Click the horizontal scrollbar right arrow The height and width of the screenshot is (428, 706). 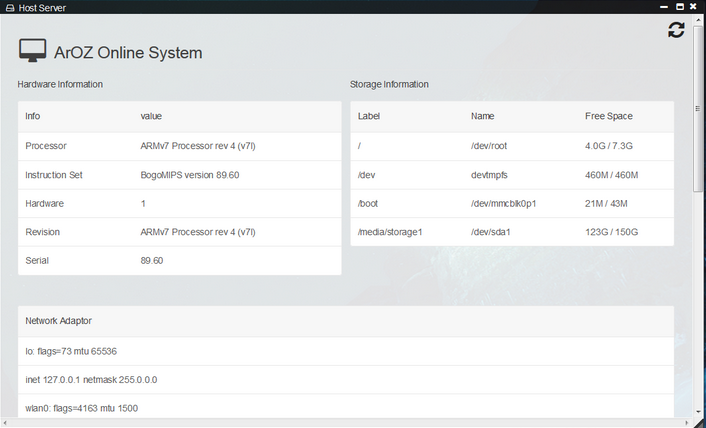click(x=687, y=423)
